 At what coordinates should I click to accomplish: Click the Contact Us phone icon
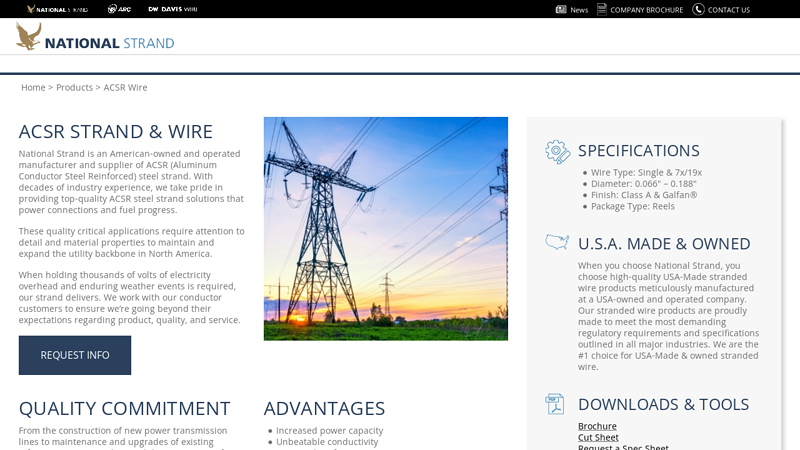698,9
